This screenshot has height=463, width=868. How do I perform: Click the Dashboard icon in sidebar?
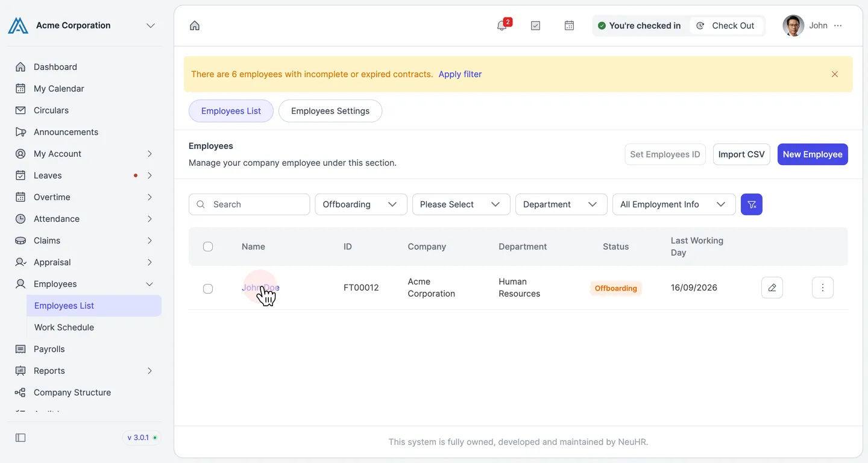pos(20,67)
